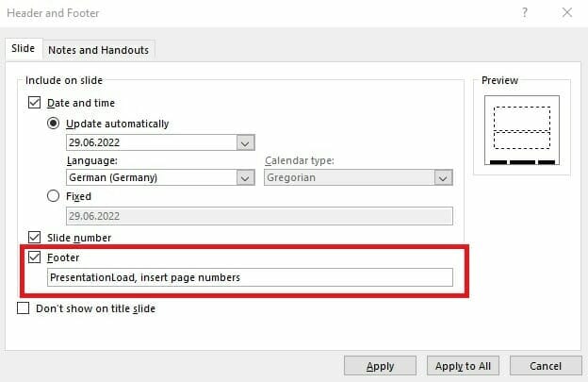The height and width of the screenshot is (382, 588).
Task: Switch to the Slide tab
Action: [22, 49]
